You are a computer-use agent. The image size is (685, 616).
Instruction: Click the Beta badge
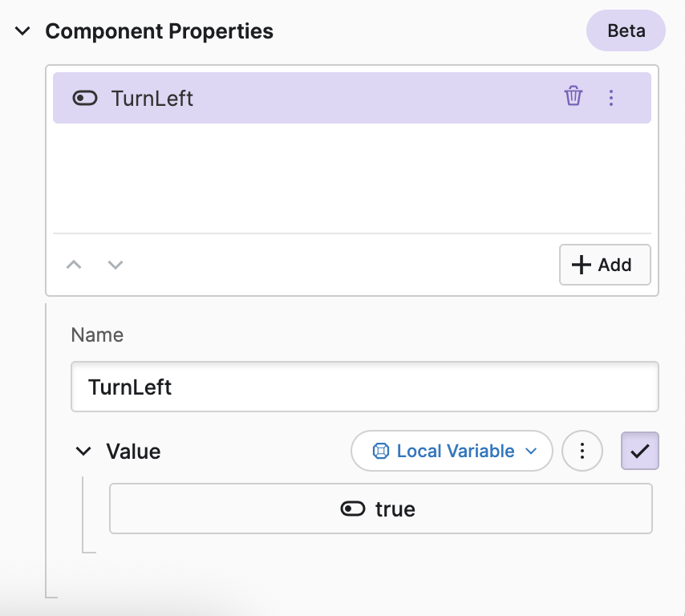626,31
